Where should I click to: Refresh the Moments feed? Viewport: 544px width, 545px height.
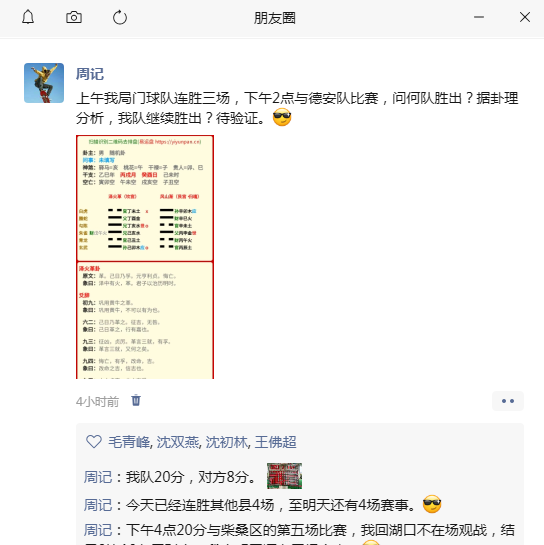tap(120, 17)
